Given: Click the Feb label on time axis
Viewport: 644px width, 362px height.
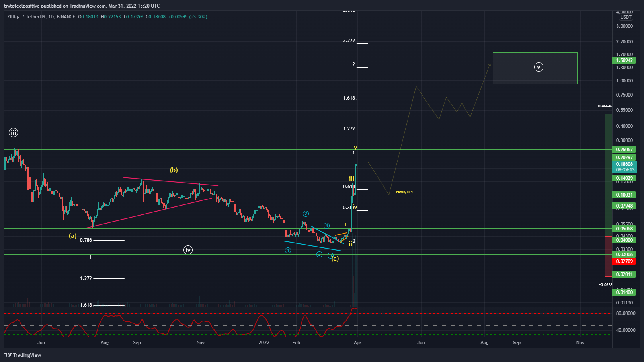Looking at the screenshot, I should pos(296,343).
